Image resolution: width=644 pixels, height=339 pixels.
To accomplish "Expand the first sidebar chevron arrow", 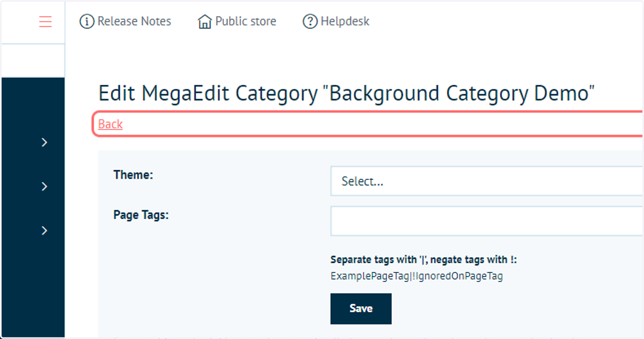I will [x=45, y=142].
